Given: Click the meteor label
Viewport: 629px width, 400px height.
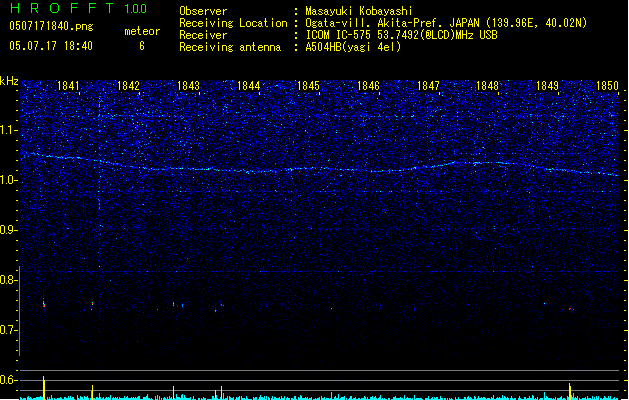Looking at the screenshot, I should click(141, 31).
